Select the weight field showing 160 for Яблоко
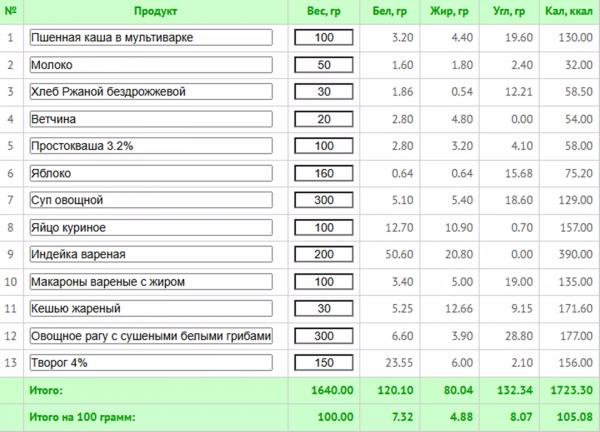Viewport: 600px width, 432px height. [324, 173]
